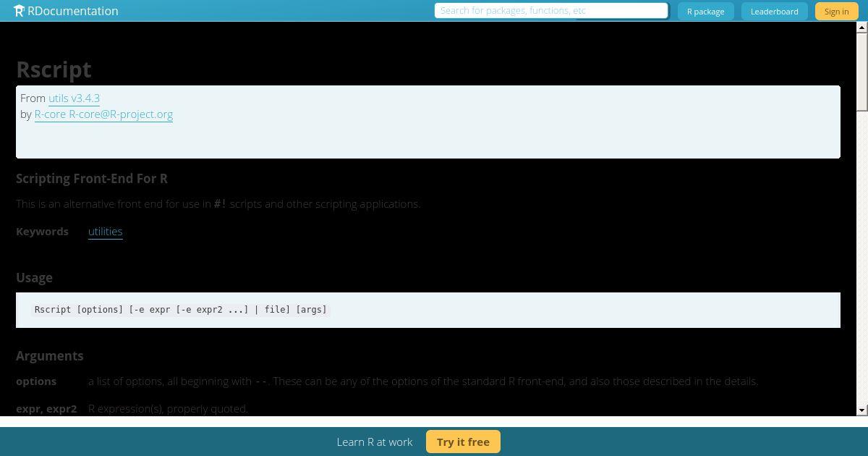Click the 'R expression(s), properly quoted.' description

click(168, 409)
